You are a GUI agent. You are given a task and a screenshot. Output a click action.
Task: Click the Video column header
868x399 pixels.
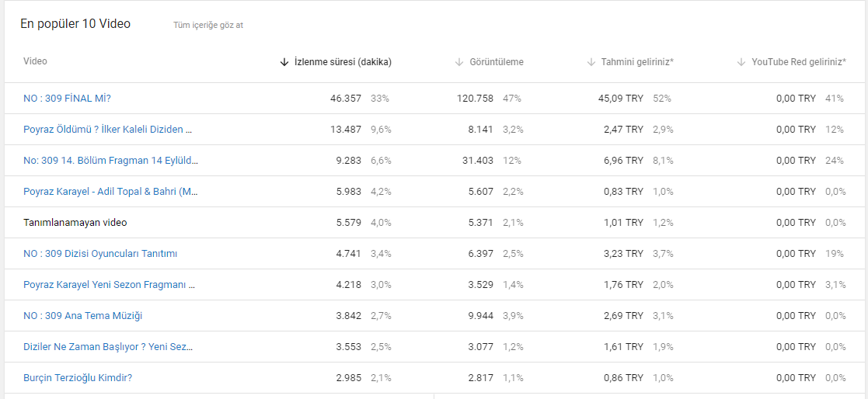[36, 61]
